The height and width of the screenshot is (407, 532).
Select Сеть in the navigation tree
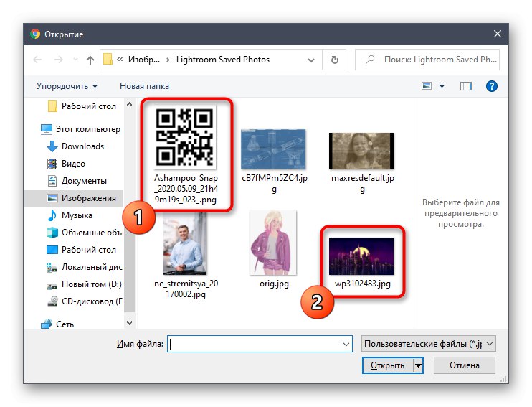pyautogui.click(x=57, y=324)
